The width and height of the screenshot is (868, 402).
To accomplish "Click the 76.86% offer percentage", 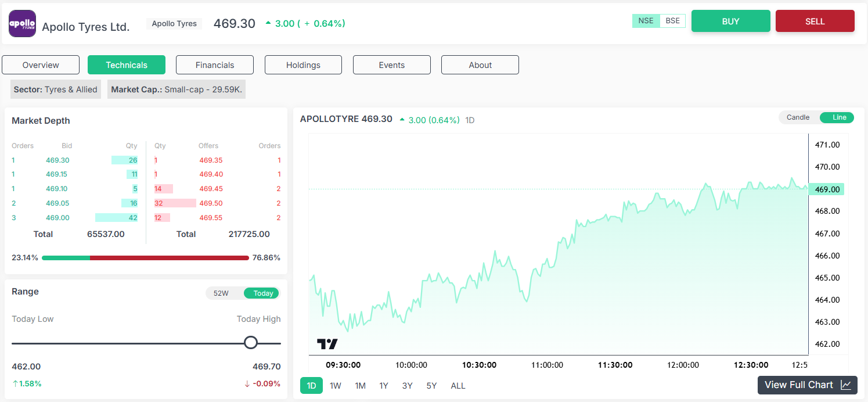I will coord(266,257).
